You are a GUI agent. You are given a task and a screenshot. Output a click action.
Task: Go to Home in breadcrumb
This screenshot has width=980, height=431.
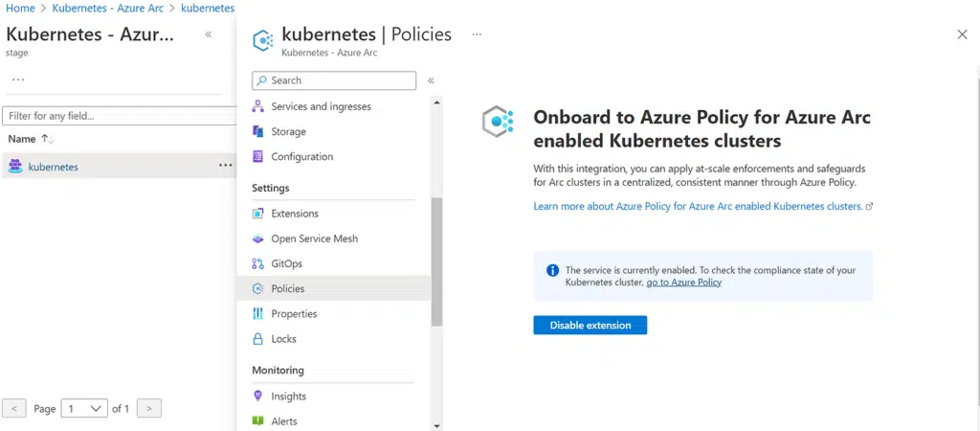click(20, 8)
